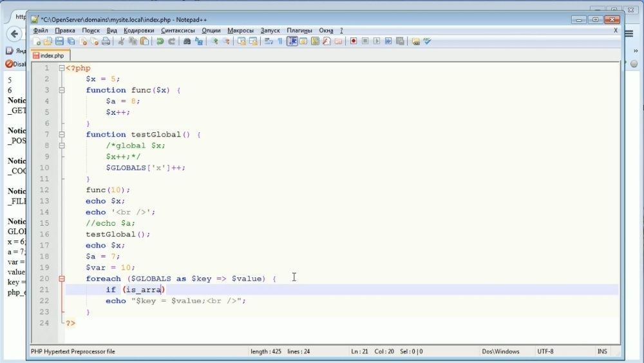Screen dimensions: 644x363
Task: Click the UTF-8 encoding in the status bar
Action: click(545, 351)
